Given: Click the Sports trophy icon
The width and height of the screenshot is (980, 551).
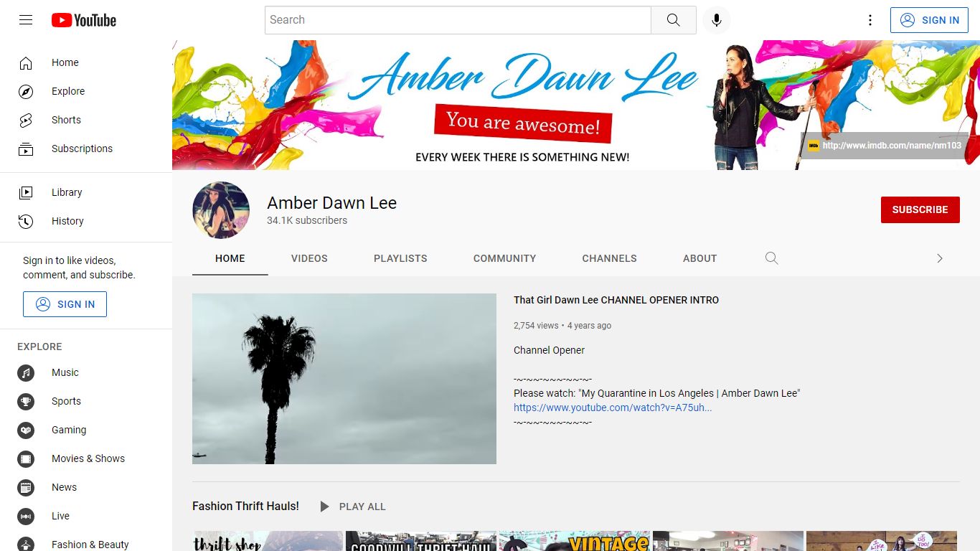Looking at the screenshot, I should click(x=26, y=401).
